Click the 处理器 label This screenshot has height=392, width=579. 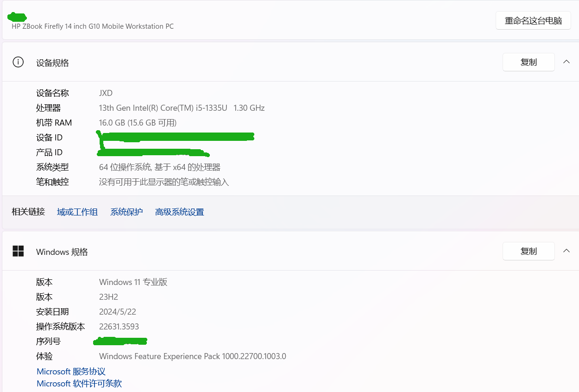coord(48,108)
